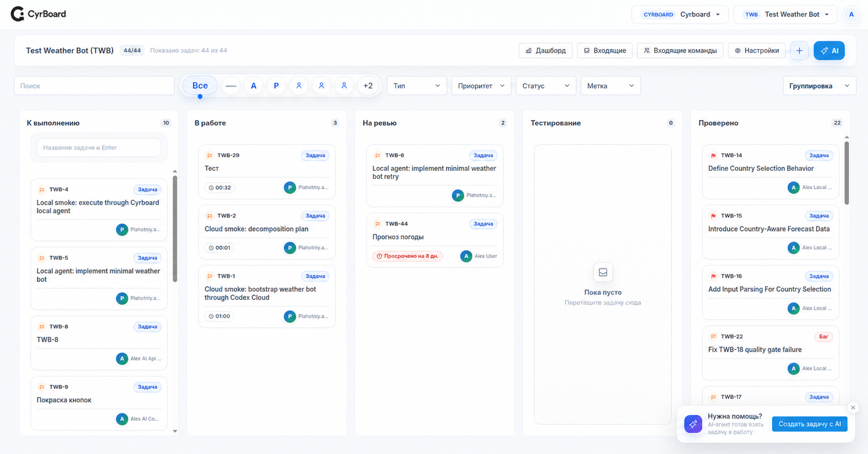
Task: Click priority flag icon on TWB-6
Action: (x=378, y=156)
